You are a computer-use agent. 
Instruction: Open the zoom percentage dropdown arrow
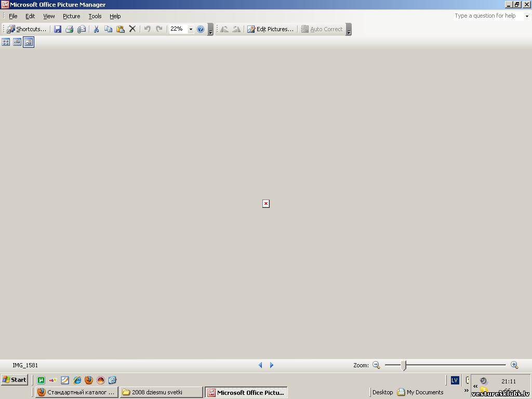(191, 30)
